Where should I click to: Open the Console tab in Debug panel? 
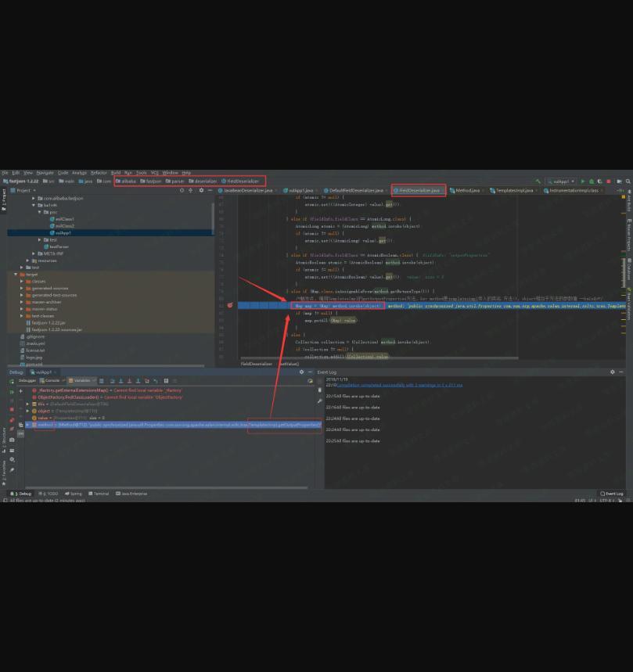click(x=52, y=380)
